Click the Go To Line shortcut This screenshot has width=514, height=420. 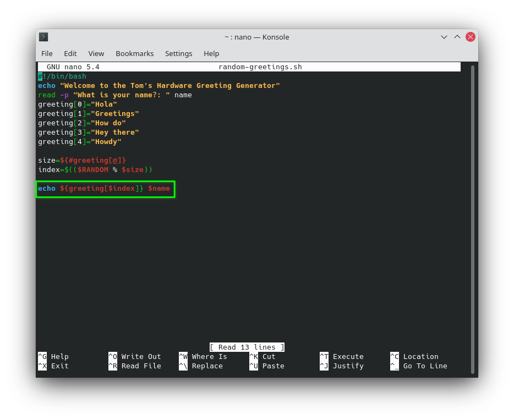point(419,366)
